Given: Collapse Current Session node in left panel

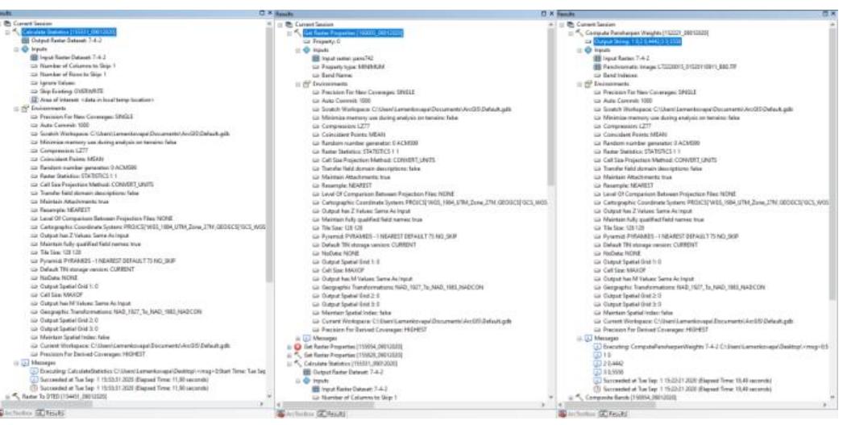Looking at the screenshot, I should click(x=2, y=24).
